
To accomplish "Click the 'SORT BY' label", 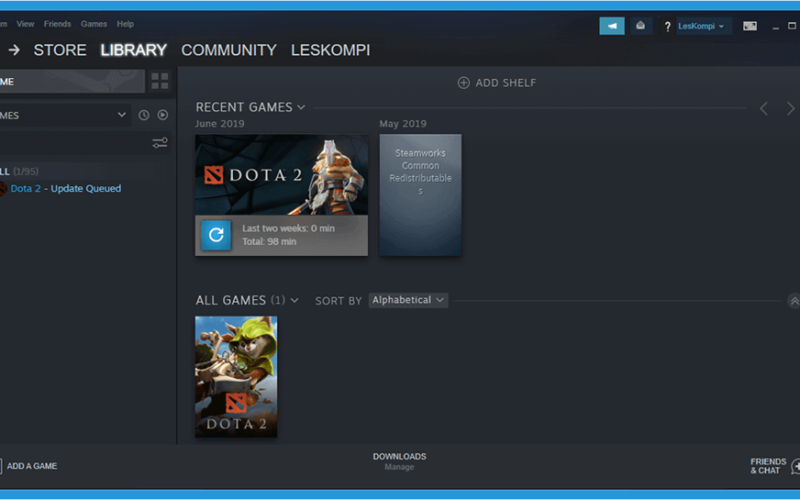I will pos(338,301).
